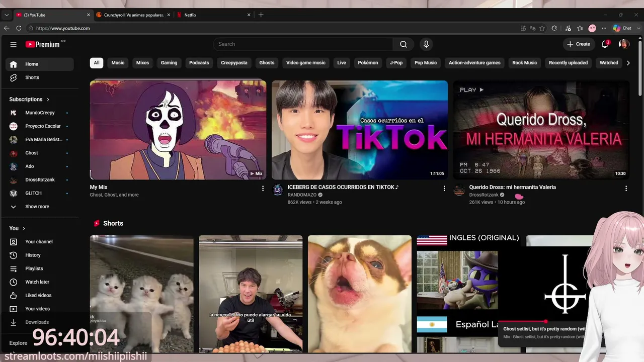Show more category chips with the right arrow
The width and height of the screenshot is (644, 362).
pos(628,63)
